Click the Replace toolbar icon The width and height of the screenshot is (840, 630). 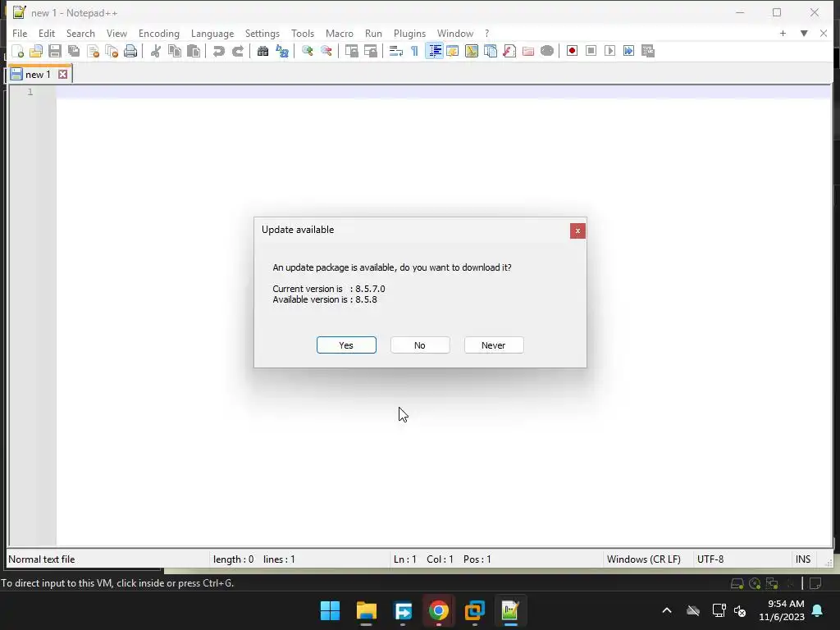282,51
